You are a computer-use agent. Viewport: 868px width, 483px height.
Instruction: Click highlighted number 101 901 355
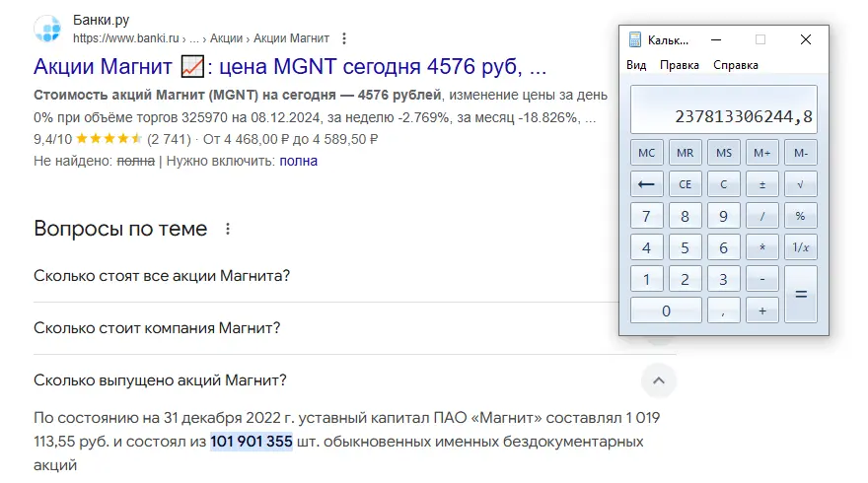(252, 442)
